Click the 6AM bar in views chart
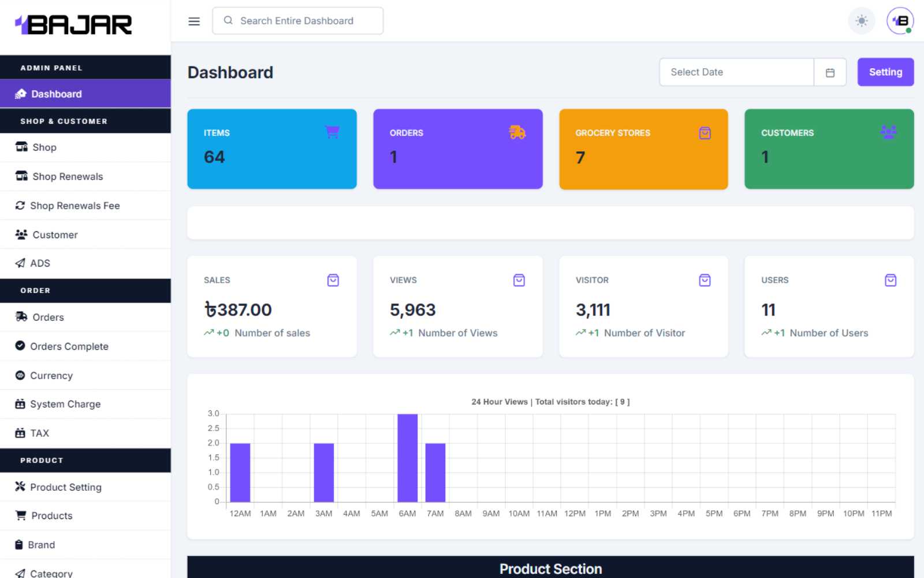The image size is (924, 578). tap(407, 458)
